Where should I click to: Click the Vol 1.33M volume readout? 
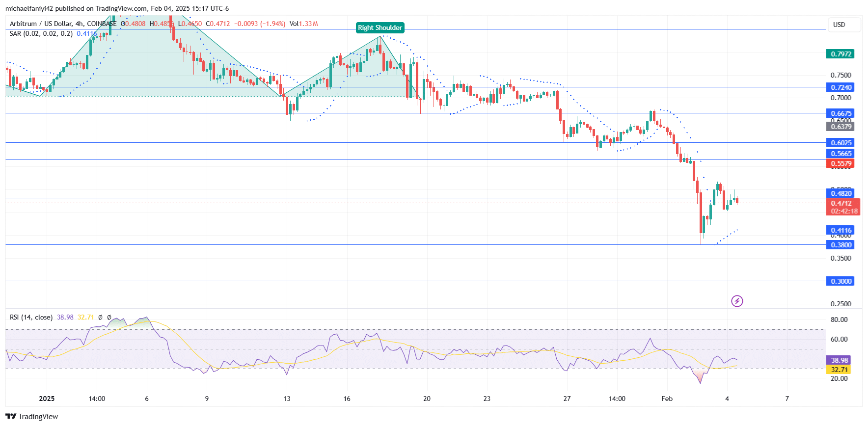pyautogui.click(x=303, y=24)
